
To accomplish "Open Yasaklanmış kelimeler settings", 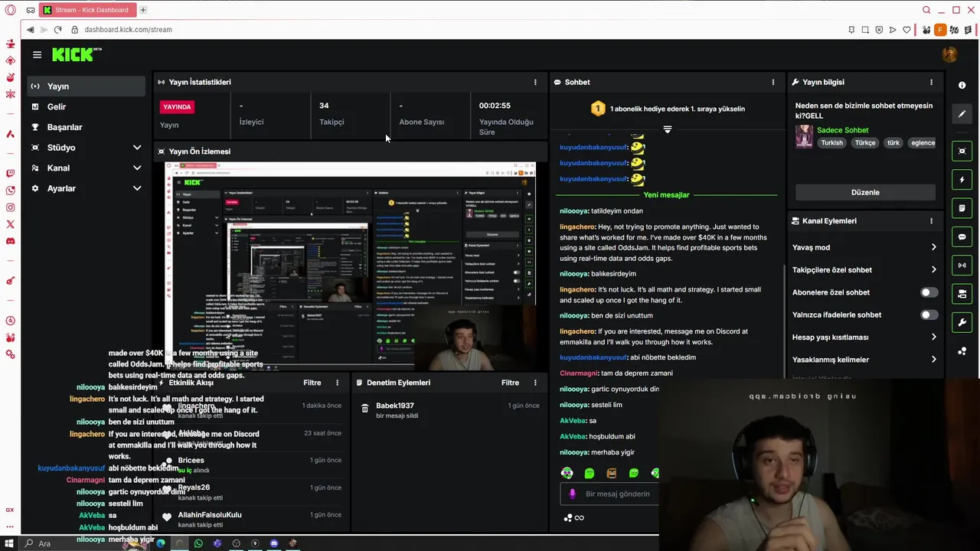I will point(864,360).
